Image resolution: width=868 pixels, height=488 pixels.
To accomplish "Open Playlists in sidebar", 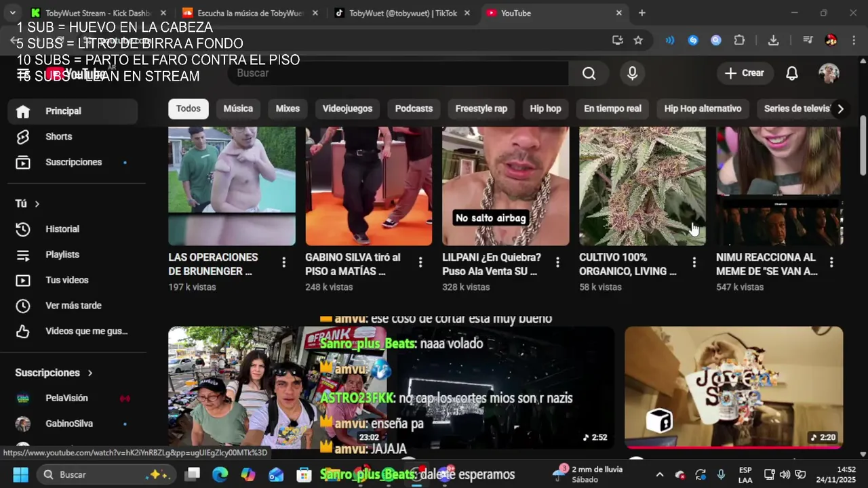I will click(x=73, y=255).
